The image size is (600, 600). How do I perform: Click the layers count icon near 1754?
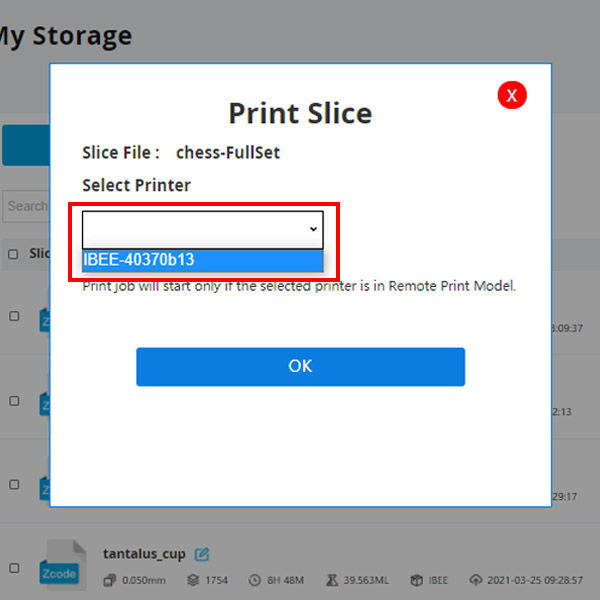click(193, 580)
